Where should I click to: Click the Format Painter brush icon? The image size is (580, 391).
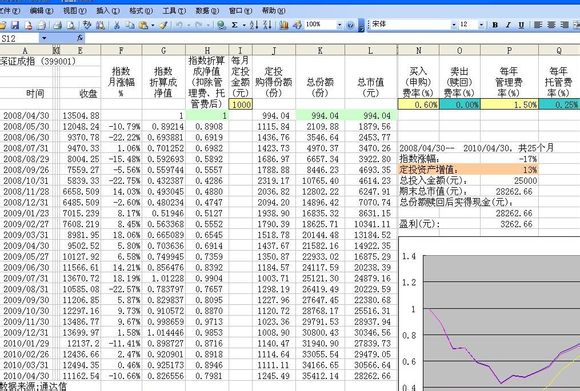(x=163, y=25)
